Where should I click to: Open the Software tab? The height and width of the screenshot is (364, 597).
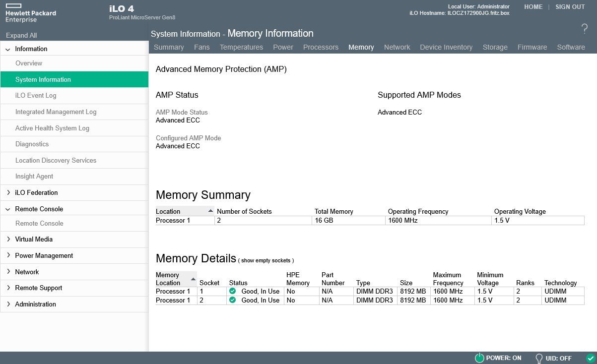(x=571, y=47)
